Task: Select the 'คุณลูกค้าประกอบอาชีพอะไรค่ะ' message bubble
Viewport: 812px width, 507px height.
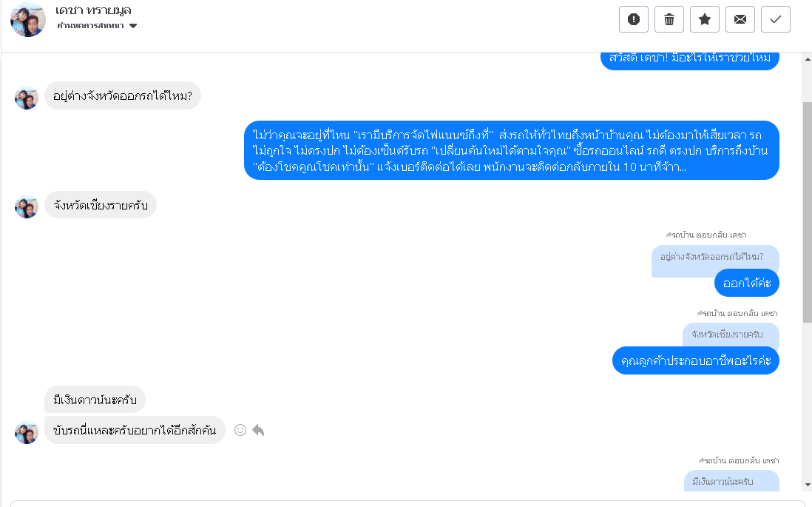Action: [x=695, y=361]
